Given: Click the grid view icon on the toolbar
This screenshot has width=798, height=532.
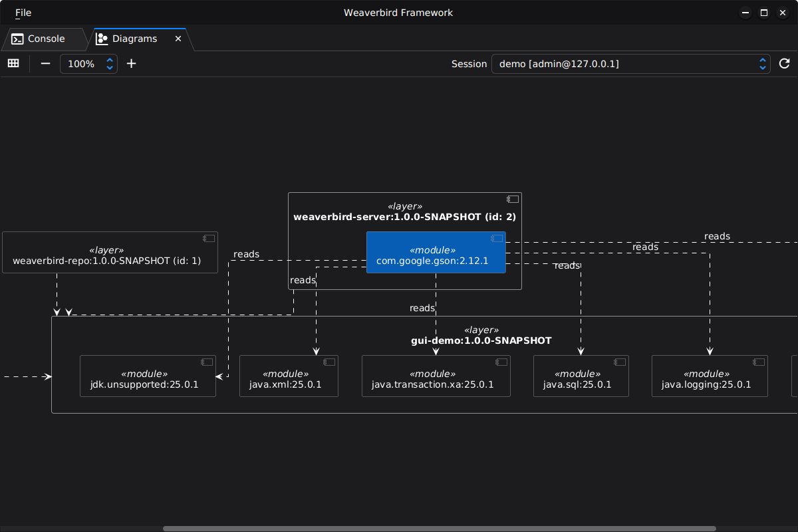Looking at the screenshot, I should click(13, 63).
